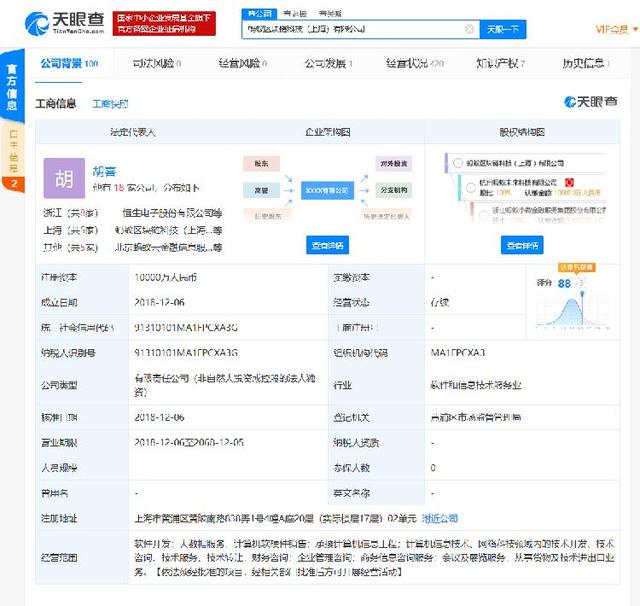640x606 pixels.
Task: Open the red official credit agency banner
Action: 164,24
